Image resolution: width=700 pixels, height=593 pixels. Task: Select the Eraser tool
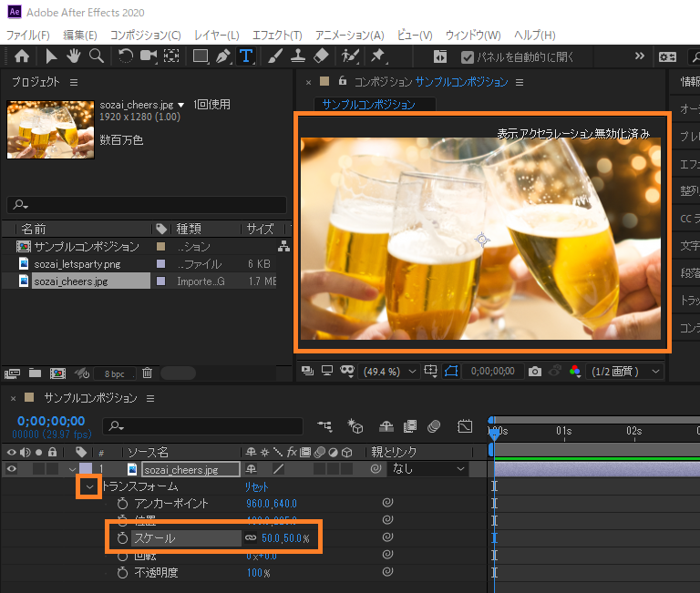pyautogui.click(x=321, y=56)
